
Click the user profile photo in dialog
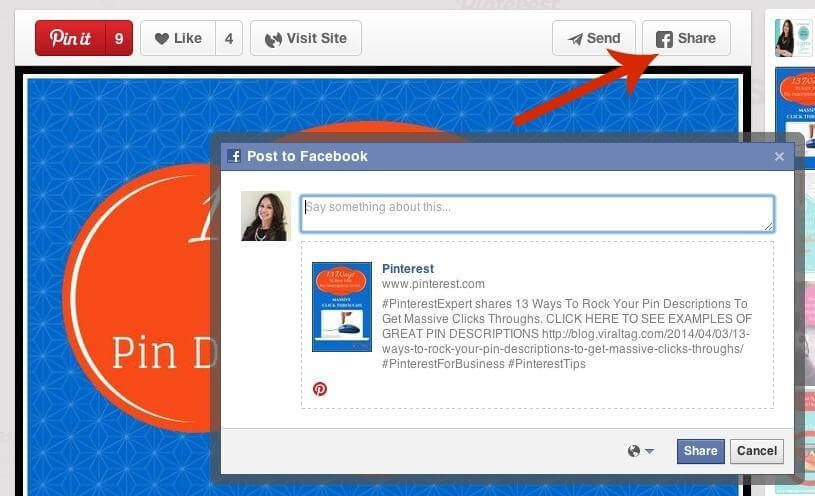(x=266, y=216)
